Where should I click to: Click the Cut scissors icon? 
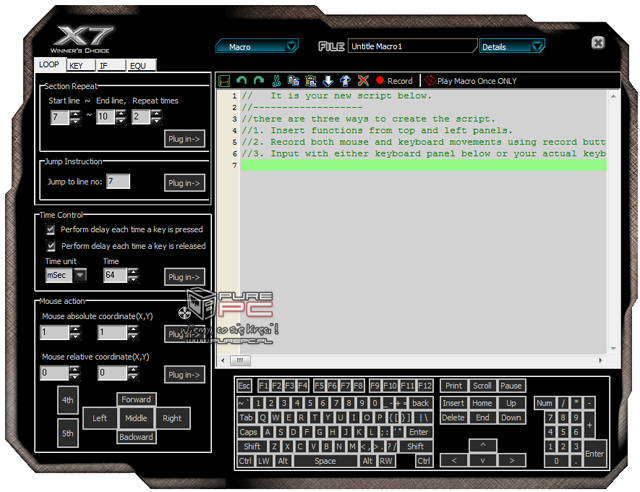277,81
